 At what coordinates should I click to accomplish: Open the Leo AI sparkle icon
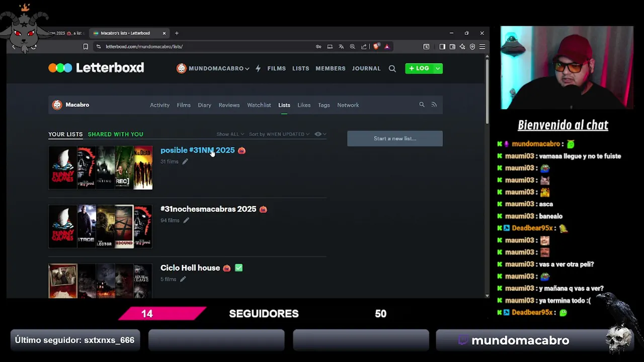coord(462,46)
